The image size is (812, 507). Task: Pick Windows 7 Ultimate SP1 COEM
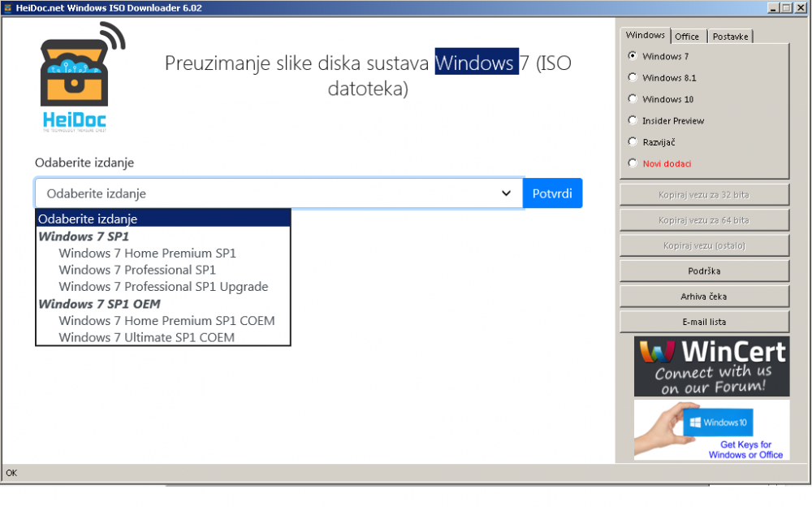146,337
